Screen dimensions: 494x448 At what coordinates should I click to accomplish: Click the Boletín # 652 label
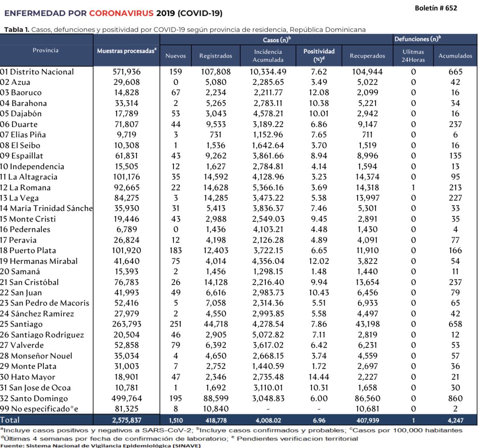(436, 8)
